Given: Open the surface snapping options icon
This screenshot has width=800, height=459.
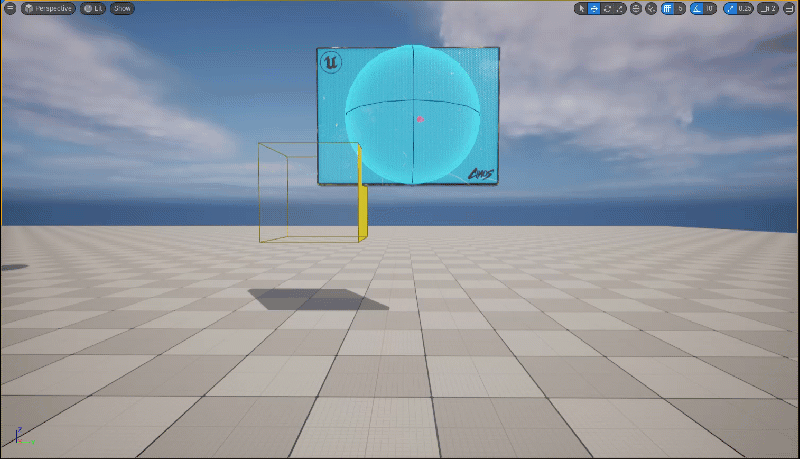Looking at the screenshot, I should click(x=651, y=8).
